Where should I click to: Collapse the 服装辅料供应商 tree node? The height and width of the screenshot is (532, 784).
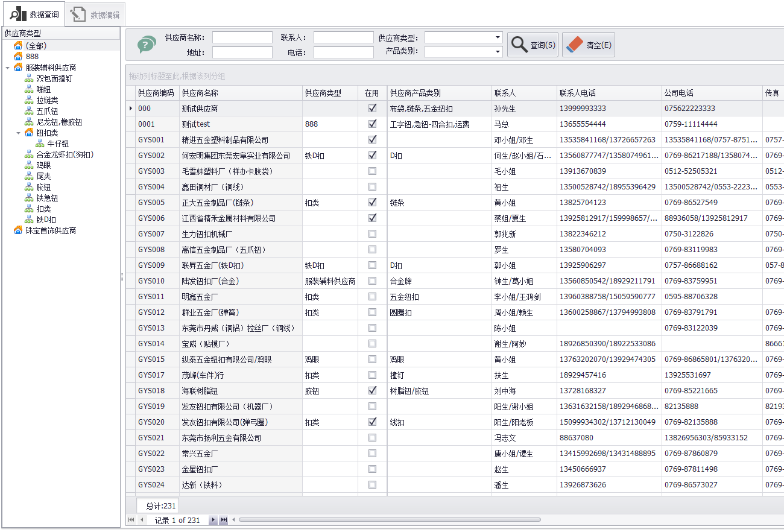click(7, 68)
